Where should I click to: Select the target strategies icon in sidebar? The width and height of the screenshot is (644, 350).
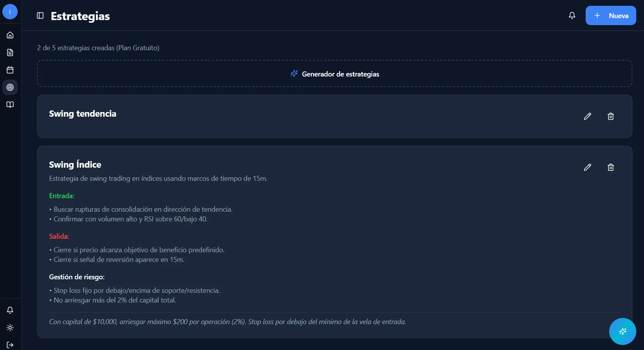(x=10, y=87)
